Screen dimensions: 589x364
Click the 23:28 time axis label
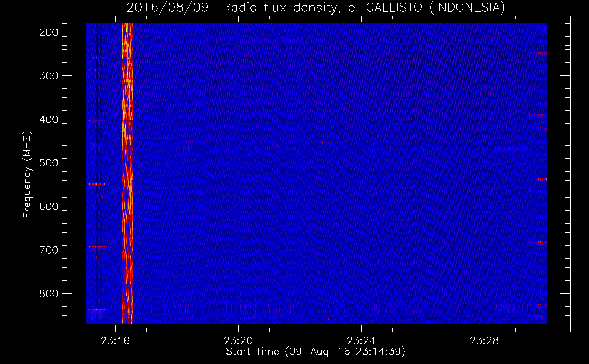click(484, 341)
